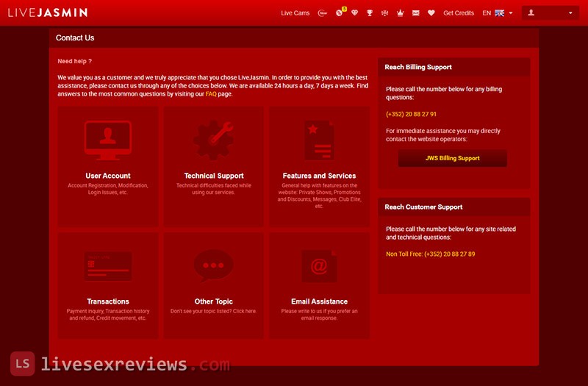
Task: Open the promotions icon with yellow badge
Action: click(340, 12)
